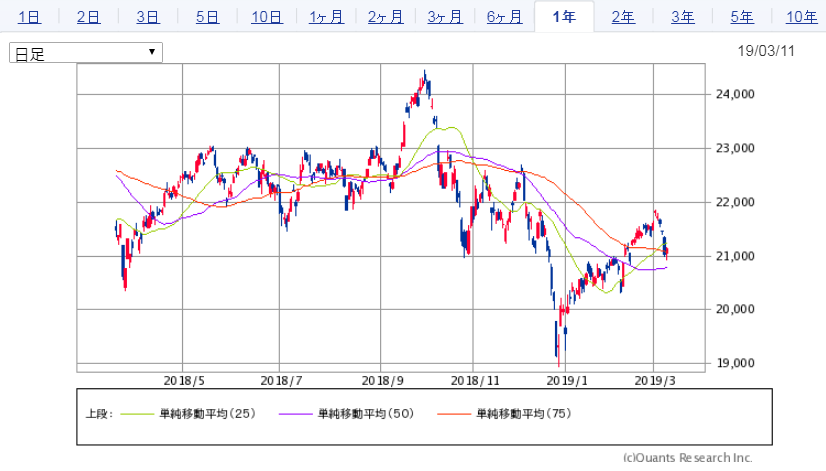Switch to the 10年 time range tab
This screenshot has width=826, height=471.
[801, 17]
